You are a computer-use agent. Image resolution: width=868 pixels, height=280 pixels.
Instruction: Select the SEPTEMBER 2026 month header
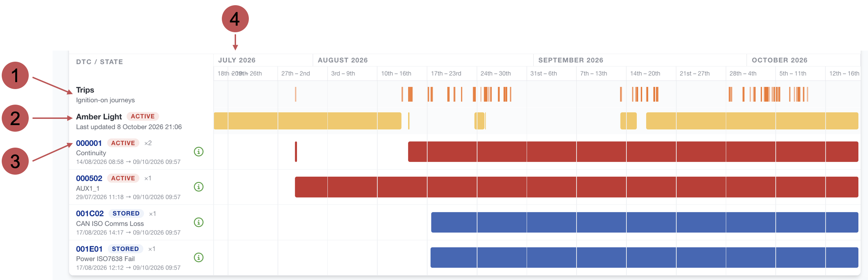pyautogui.click(x=571, y=60)
